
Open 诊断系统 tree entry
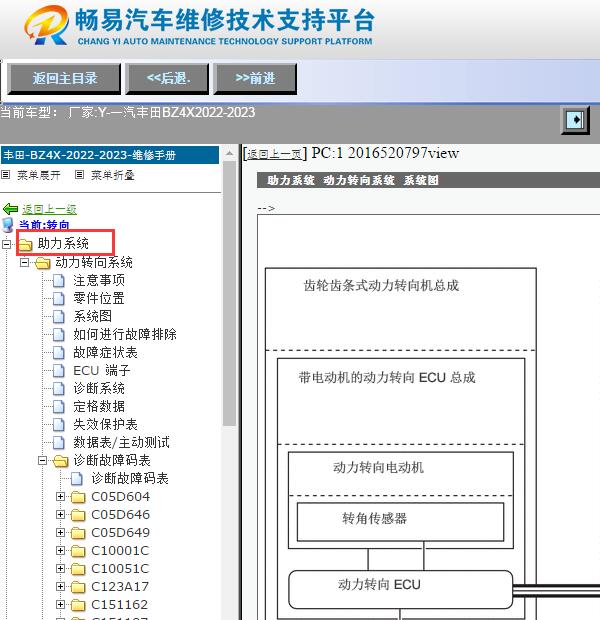(99, 388)
